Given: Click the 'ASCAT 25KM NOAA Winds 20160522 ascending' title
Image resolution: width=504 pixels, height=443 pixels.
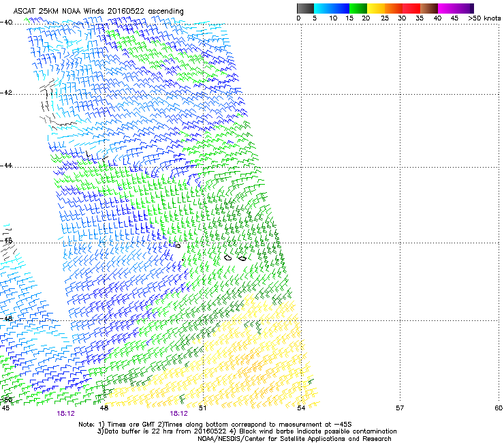Looking at the screenshot, I should (x=98, y=12).
